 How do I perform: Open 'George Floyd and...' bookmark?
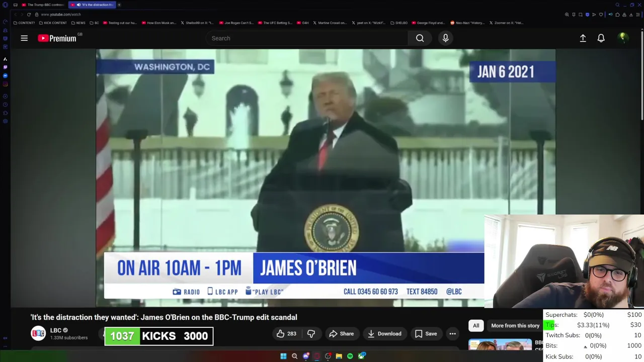428,23
